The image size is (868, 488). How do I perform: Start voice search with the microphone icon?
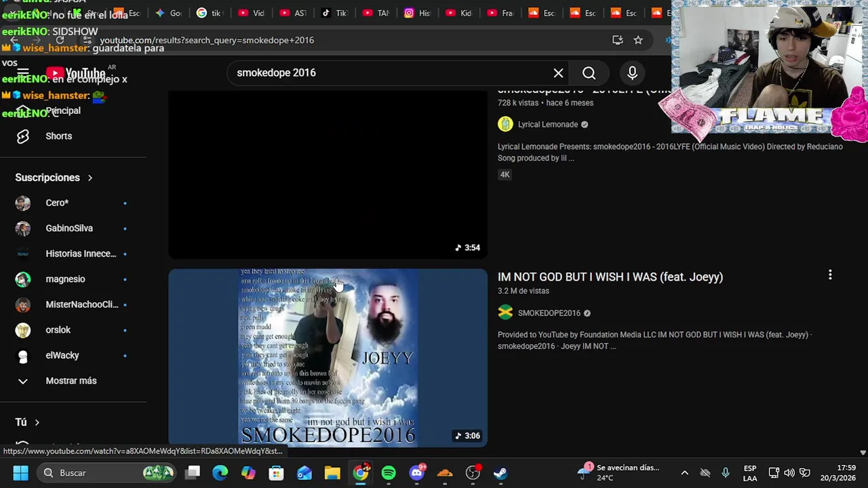tap(632, 73)
